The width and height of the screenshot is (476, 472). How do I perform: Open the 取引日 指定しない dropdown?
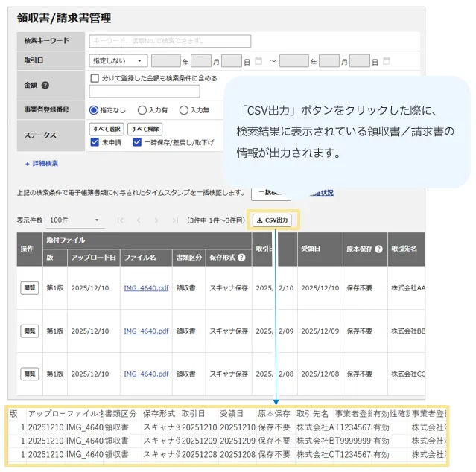[x=118, y=61]
